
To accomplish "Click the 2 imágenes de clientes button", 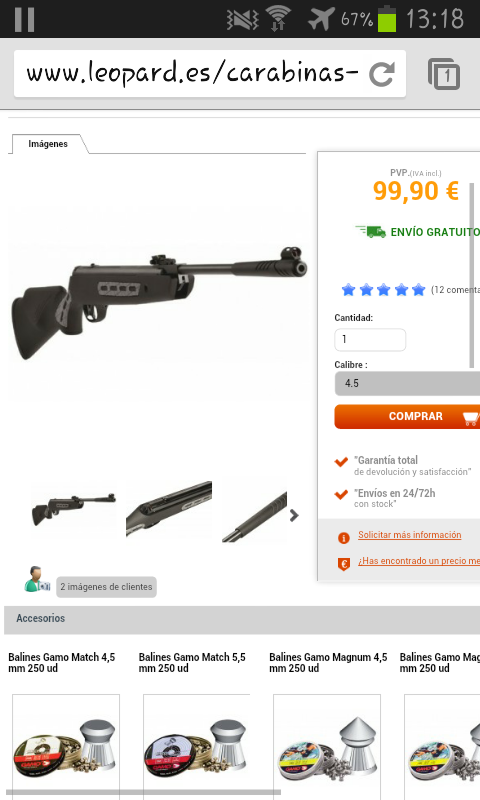I will [106, 587].
